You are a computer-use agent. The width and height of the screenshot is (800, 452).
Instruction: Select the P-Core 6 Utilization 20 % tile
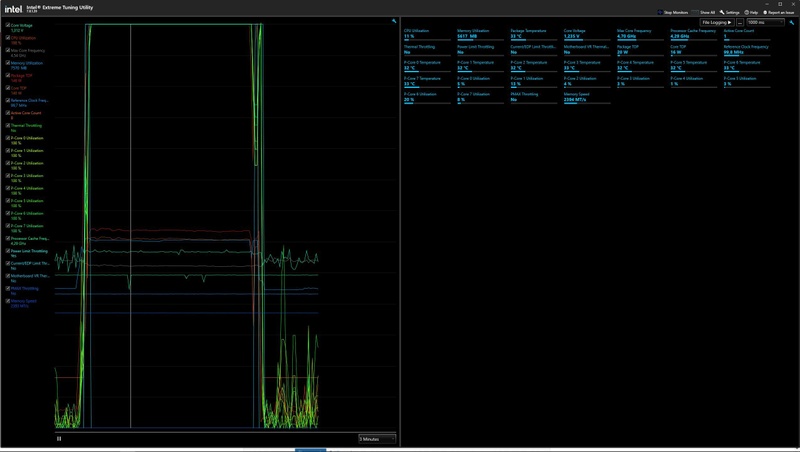pyautogui.click(x=427, y=97)
